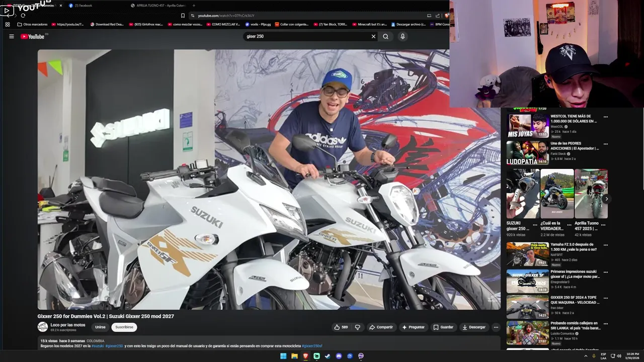Viewport: 644px width, 362px height.
Task: Open the 'COMO MEZCLAR V...' bookmark
Action: pyautogui.click(x=223, y=24)
